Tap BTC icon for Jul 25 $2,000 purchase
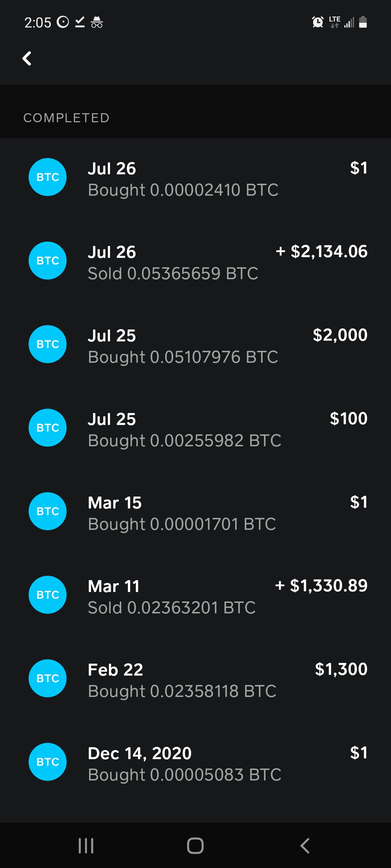This screenshot has width=391, height=868. point(47,344)
